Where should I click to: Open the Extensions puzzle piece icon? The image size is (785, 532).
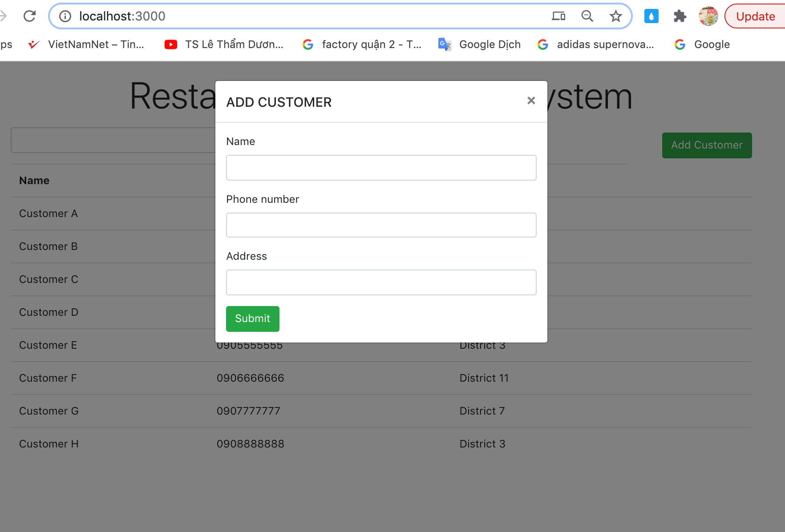coord(680,16)
